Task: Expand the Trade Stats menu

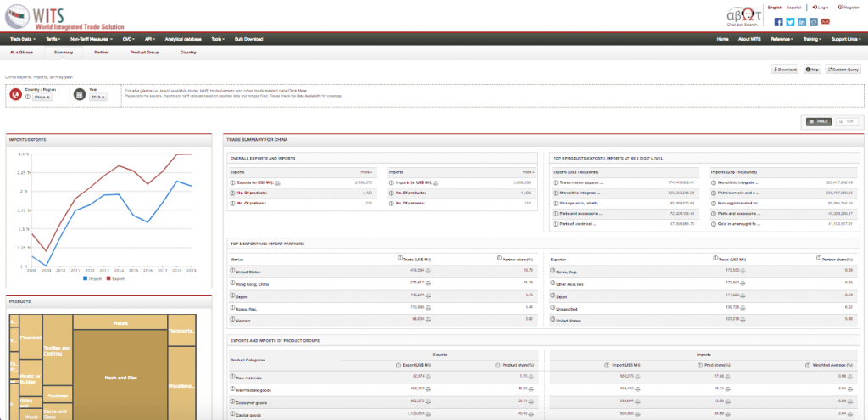Action: pos(23,39)
